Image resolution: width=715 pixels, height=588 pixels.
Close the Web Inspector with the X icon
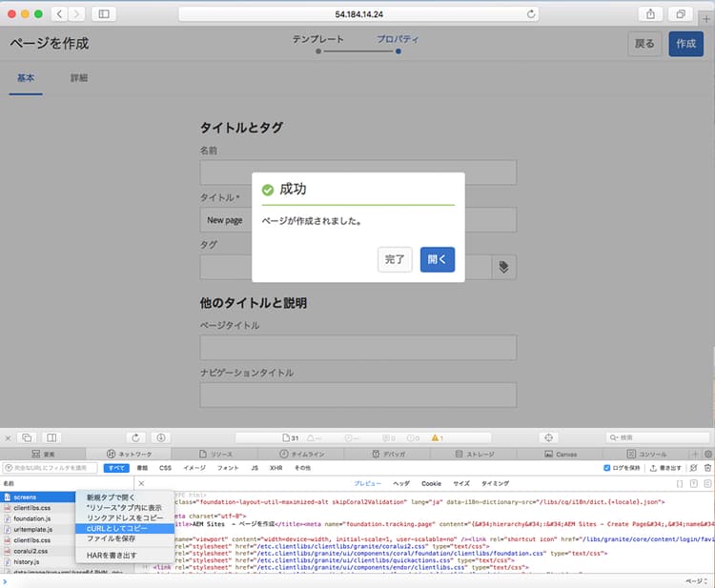8,438
